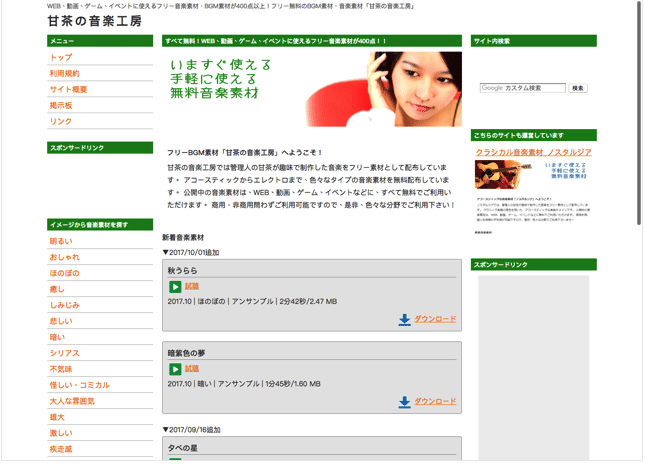
Task: Click the 暗紫色の夢 track info line with 1分45秒/1.60 MB
Action: [x=244, y=384]
